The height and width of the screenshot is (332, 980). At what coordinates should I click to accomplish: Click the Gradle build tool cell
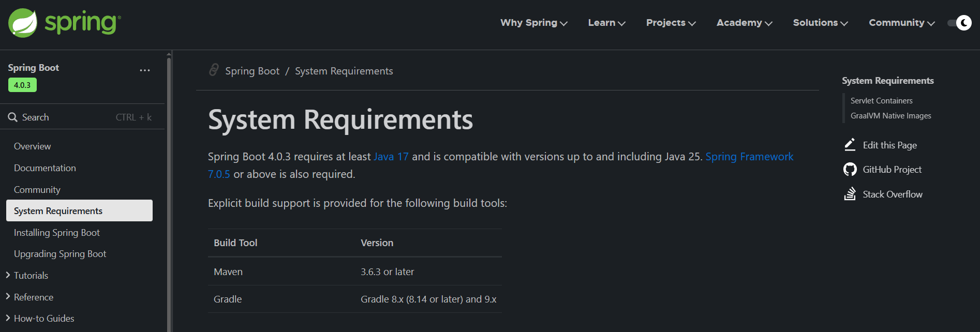228,299
